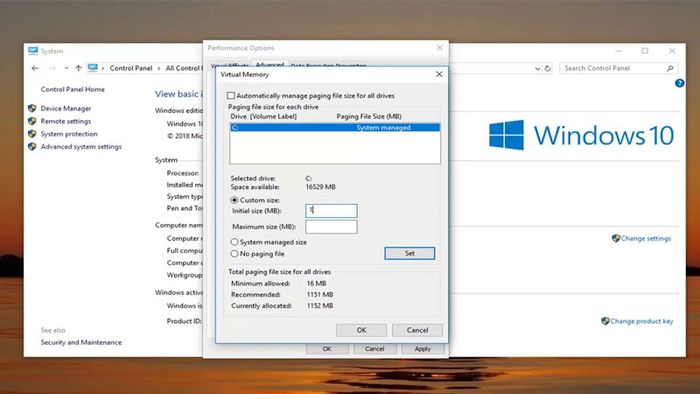The image size is (700, 394).
Task: Click Cancel in Performance Options dialog
Action: (x=375, y=349)
